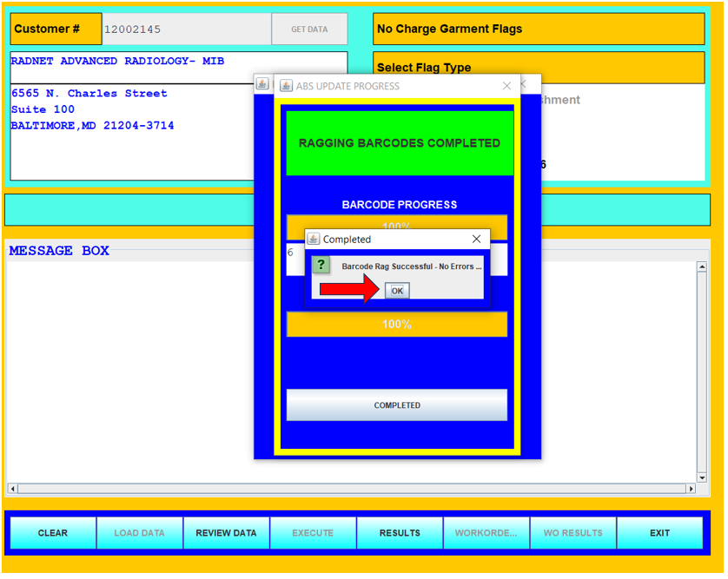Click the lower 100% progress bar
Screen dimensions: 728x579
[398, 326]
